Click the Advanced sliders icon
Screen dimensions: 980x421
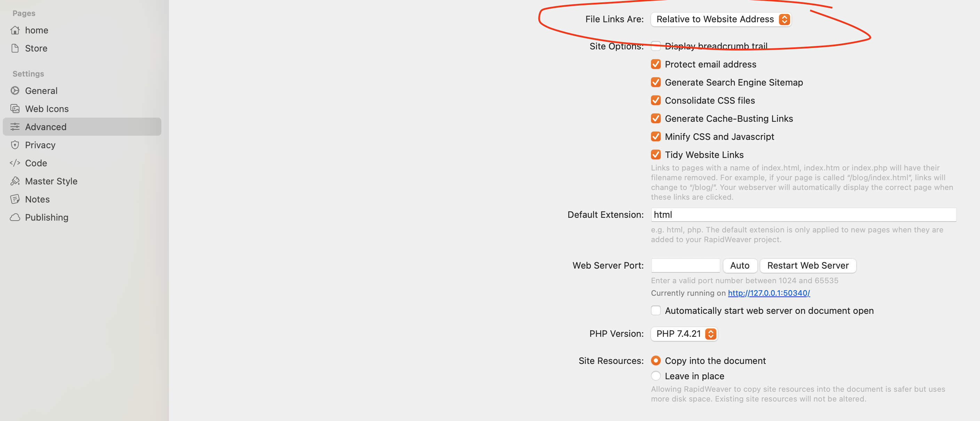point(15,127)
